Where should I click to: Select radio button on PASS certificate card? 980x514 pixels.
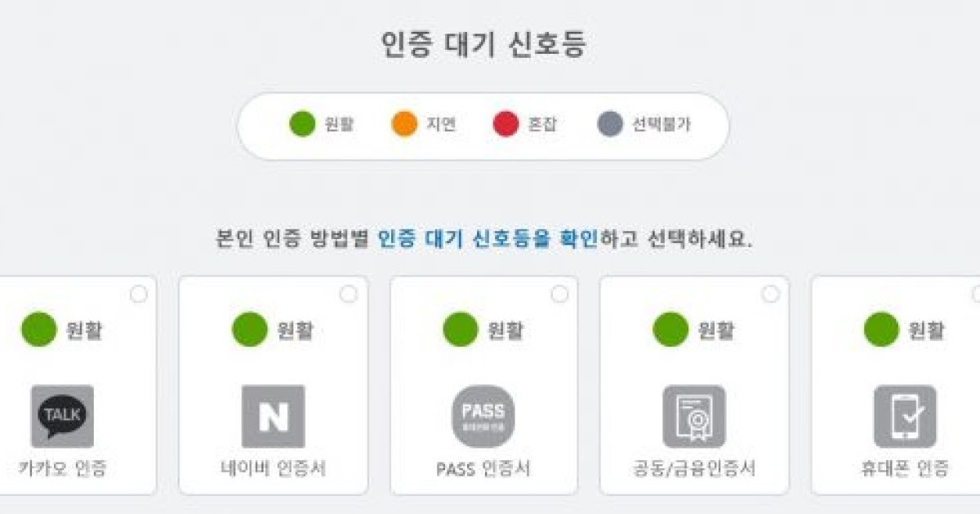coord(559,295)
